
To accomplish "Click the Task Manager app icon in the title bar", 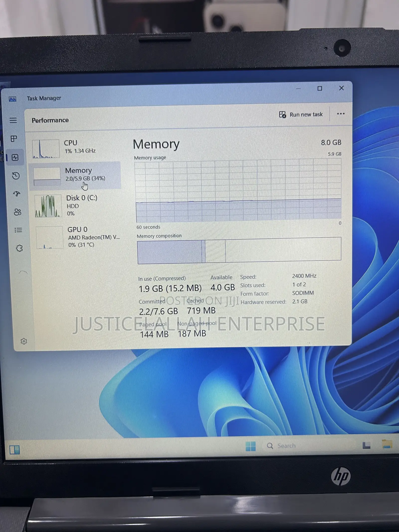I will (12, 99).
